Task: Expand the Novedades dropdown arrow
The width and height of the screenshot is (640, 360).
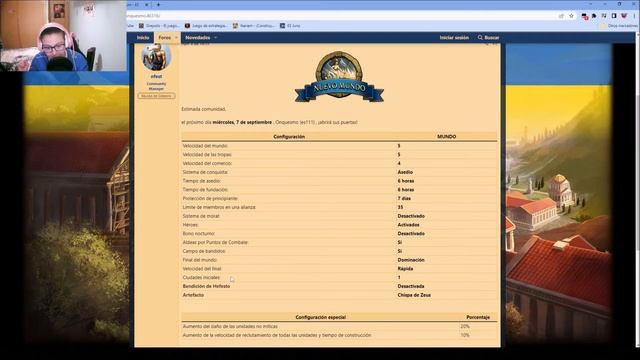Action: (x=216, y=38)
